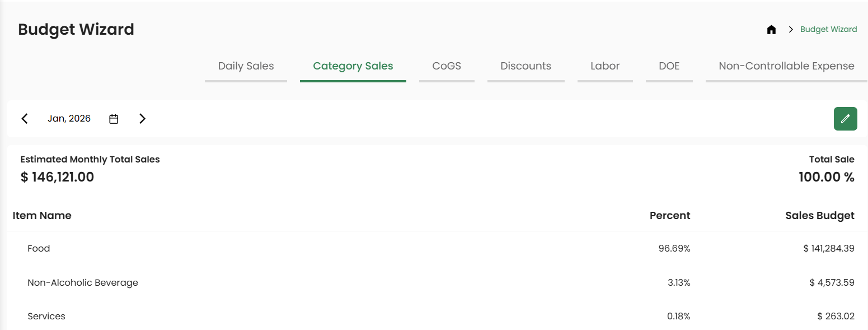Viewport: 868px width, 330px height.
Task: Switch to the Discounts tab
Action: (526, 66)
